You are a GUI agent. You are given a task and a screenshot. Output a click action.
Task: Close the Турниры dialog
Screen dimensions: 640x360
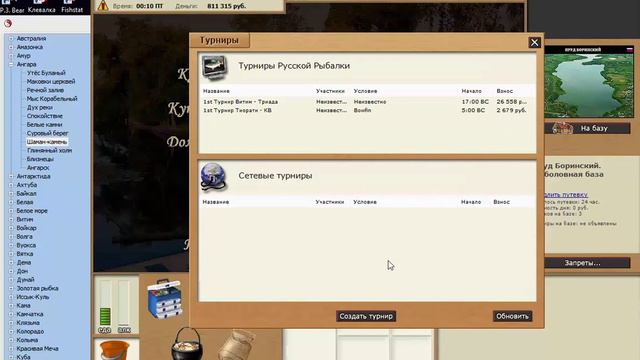point(534,42)
